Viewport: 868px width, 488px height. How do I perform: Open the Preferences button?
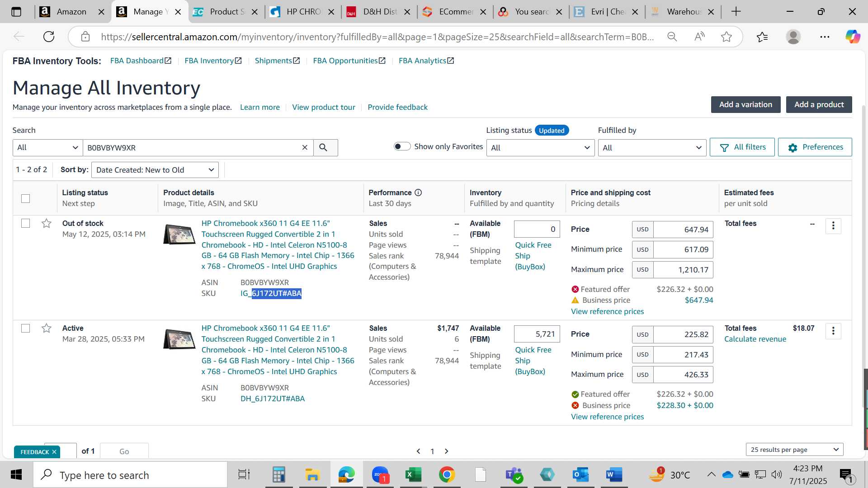815,147
